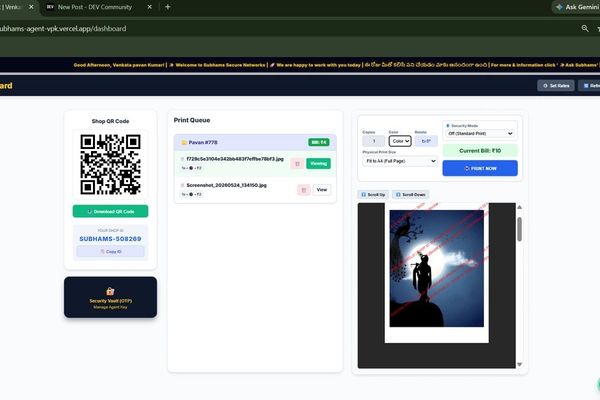Delete the f729c5e3104e...jpg file from queue
The width and height of the screenshot is (600, 400).
pos(297,163)
